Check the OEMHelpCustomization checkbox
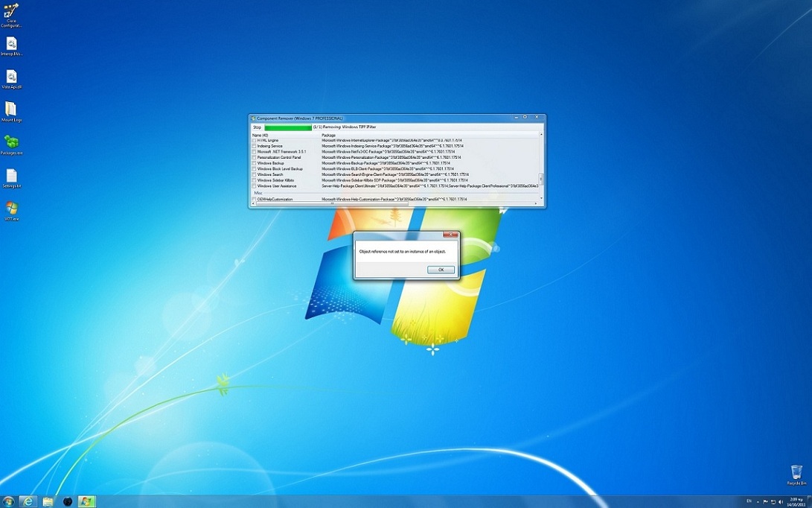 (254, 199)
